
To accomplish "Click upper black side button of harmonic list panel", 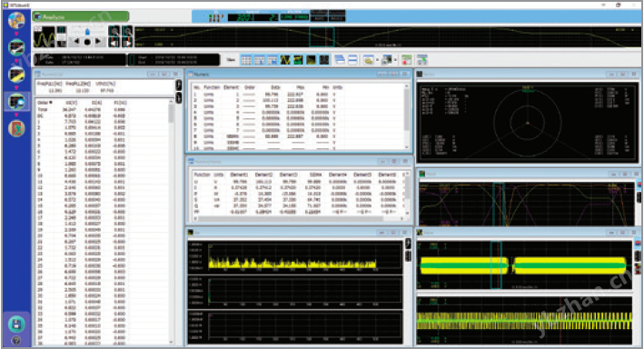I will (179, 85).
